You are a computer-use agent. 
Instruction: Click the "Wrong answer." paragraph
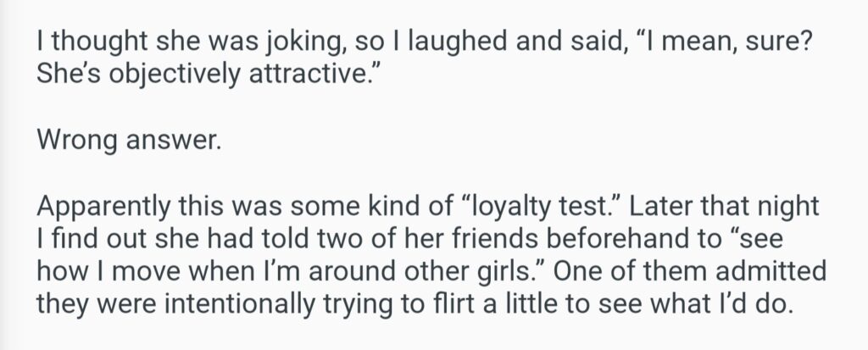[x=128, y=142]
